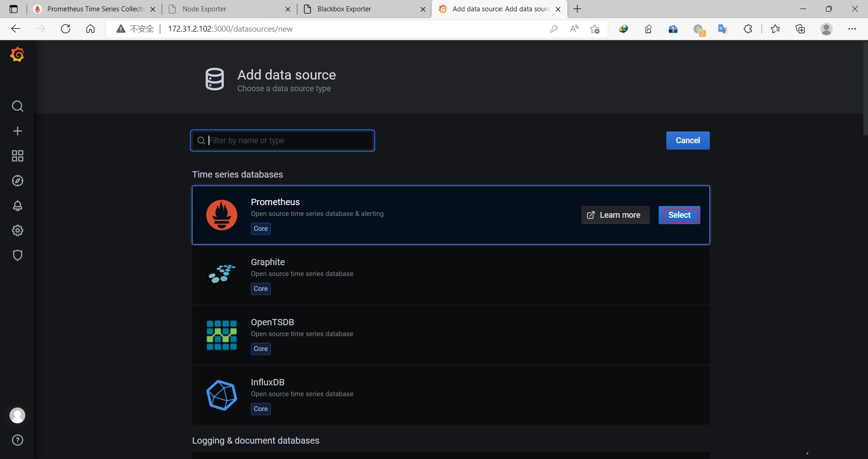Image resolution: width=868 pixels, height=459 pixels.
Task: Open browser settings and more menu
Action: [852, 29]
